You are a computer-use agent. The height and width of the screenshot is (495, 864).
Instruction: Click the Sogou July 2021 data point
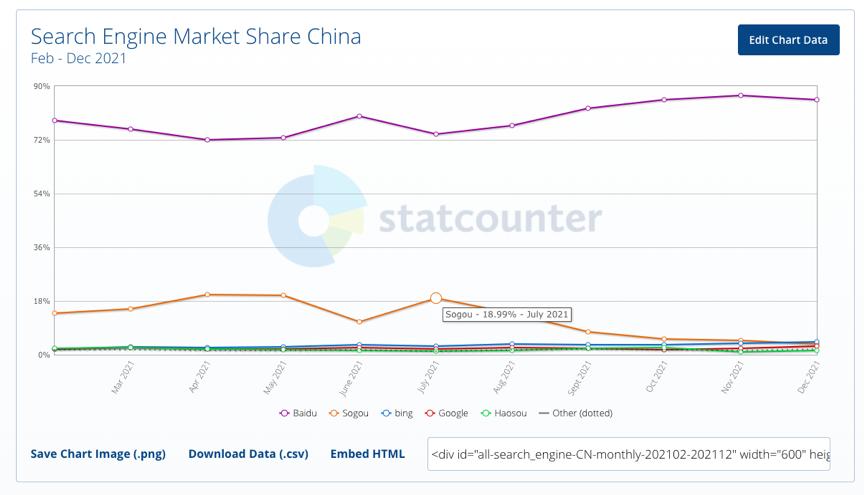(436, 298)
